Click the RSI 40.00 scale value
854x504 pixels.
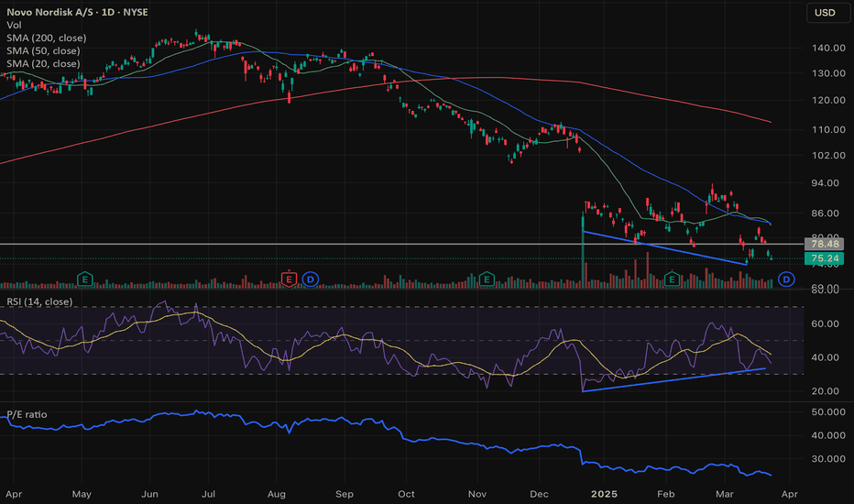(825, 357)
